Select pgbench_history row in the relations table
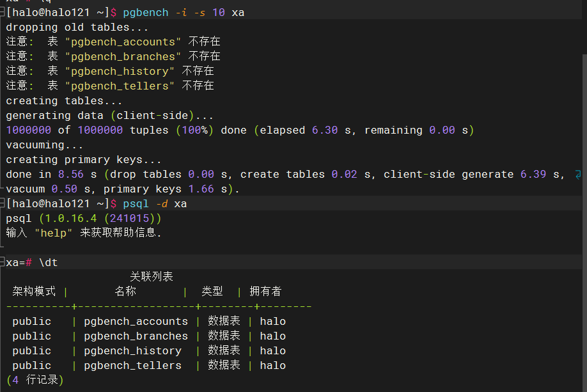Viewport: 587px width, 392px height. coord(132,351)
